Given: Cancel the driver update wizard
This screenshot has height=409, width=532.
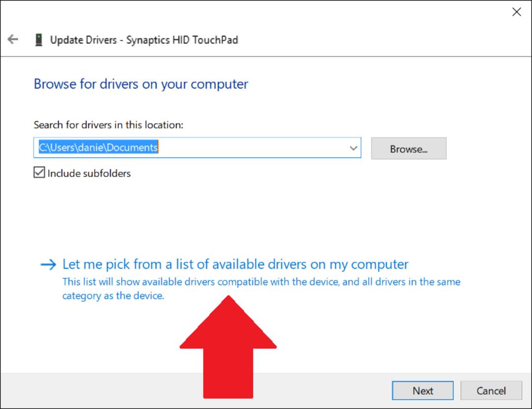Looking at the screenshot, I should point(491,391).
